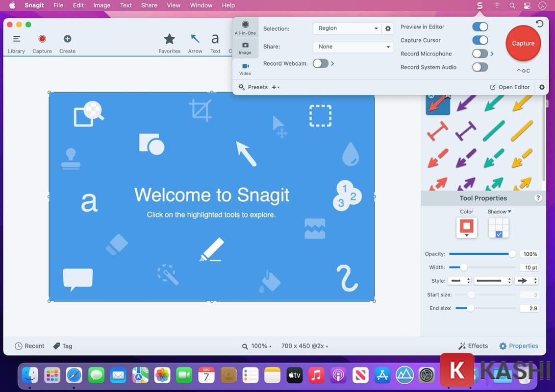
Task: Open the Edit menu
Action: [x=78, y=5]
